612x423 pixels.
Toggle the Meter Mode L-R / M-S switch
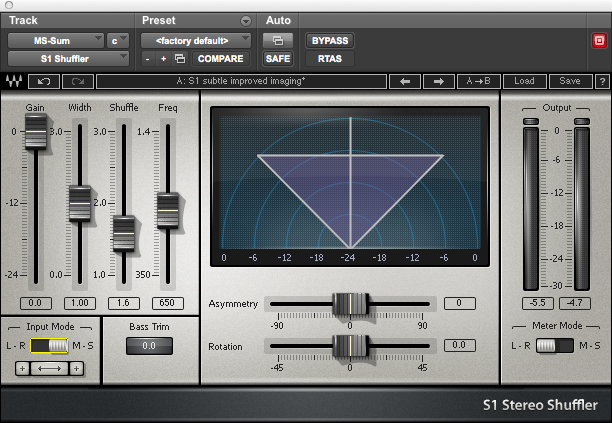coord(555,346)
